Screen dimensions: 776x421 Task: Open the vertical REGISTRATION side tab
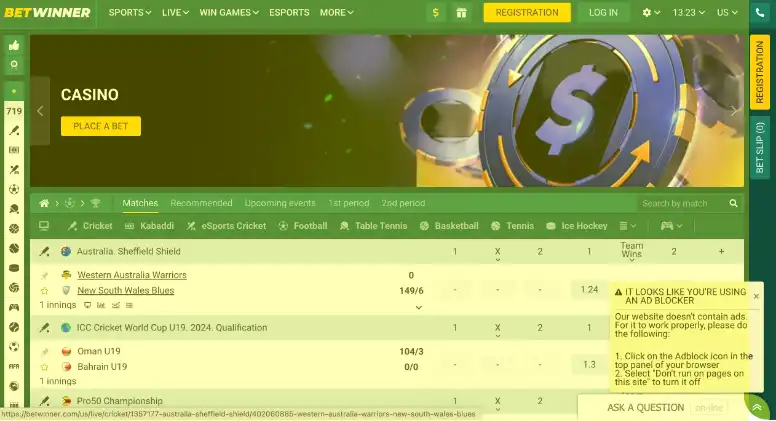760,72
